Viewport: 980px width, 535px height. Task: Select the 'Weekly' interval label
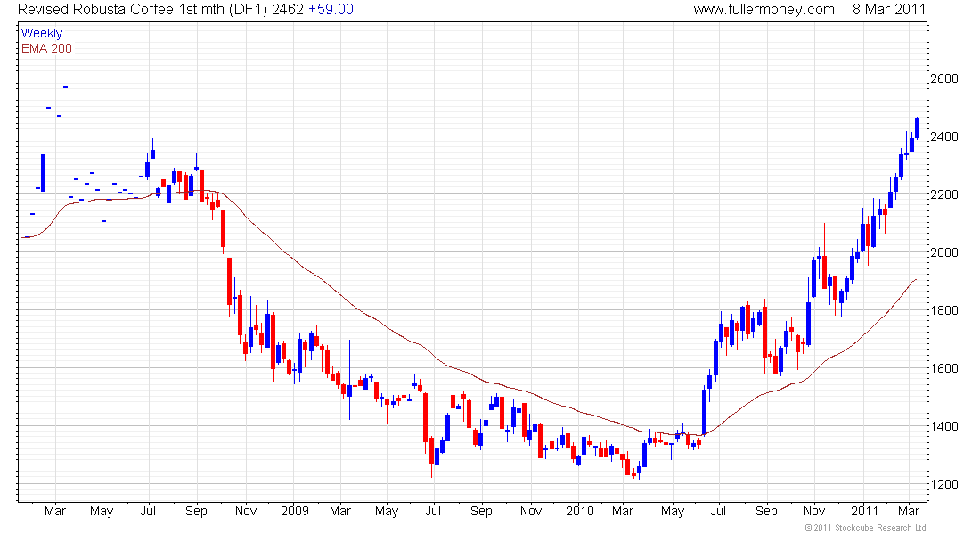tap(42, 33)
